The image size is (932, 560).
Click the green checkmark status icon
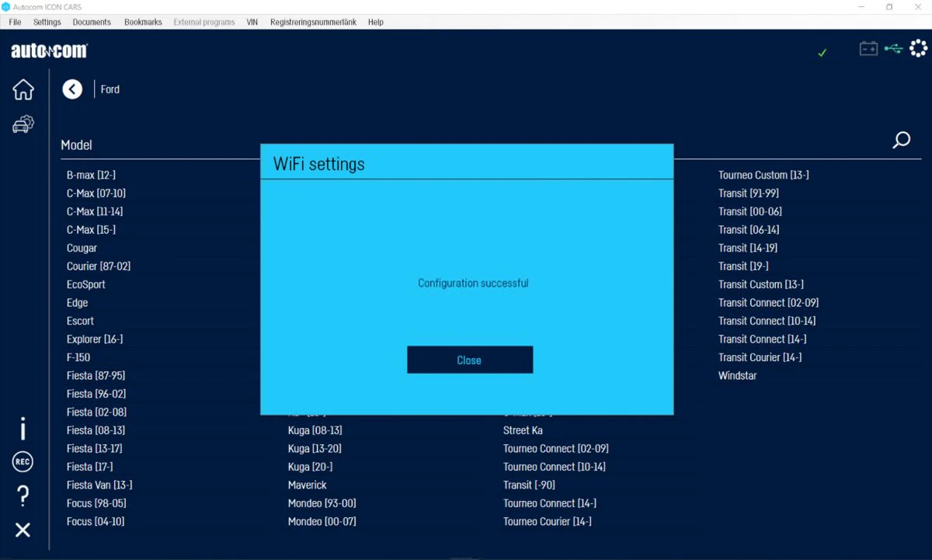(x=822, y=53)
